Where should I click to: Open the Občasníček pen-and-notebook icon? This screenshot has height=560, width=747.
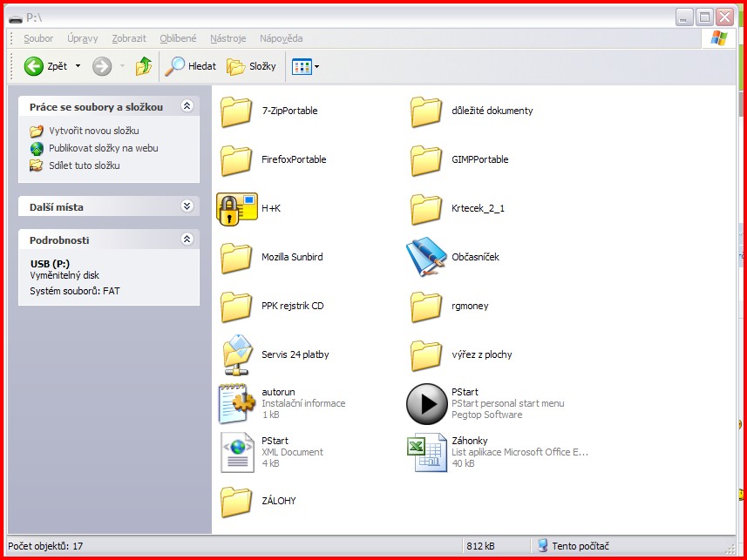[x=426, y=257]
